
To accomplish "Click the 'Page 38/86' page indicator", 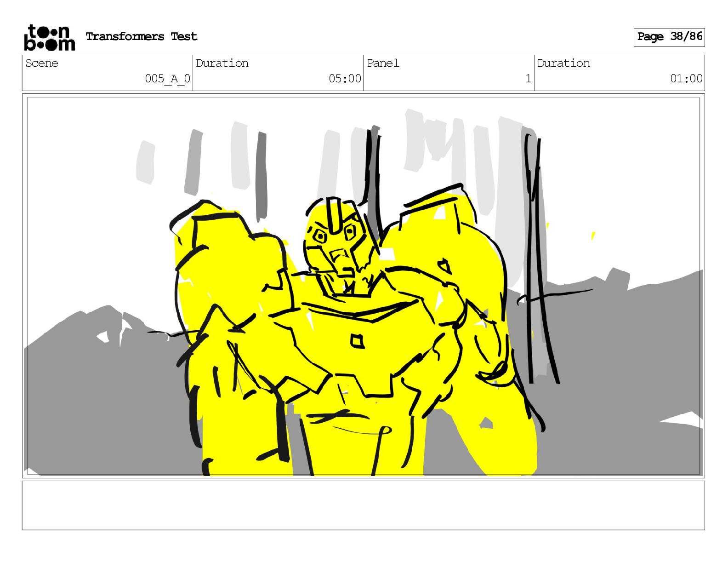I will tap(669, 37).
